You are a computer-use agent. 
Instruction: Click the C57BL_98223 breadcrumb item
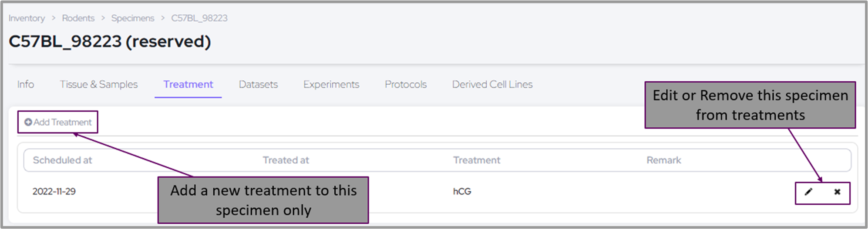(199, 18)
